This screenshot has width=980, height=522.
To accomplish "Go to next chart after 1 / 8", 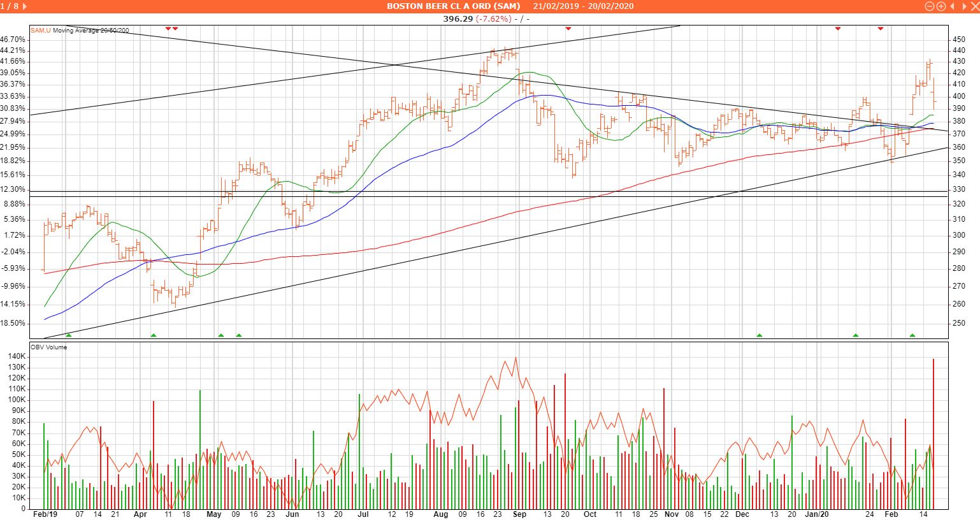I will click(25, 6).
